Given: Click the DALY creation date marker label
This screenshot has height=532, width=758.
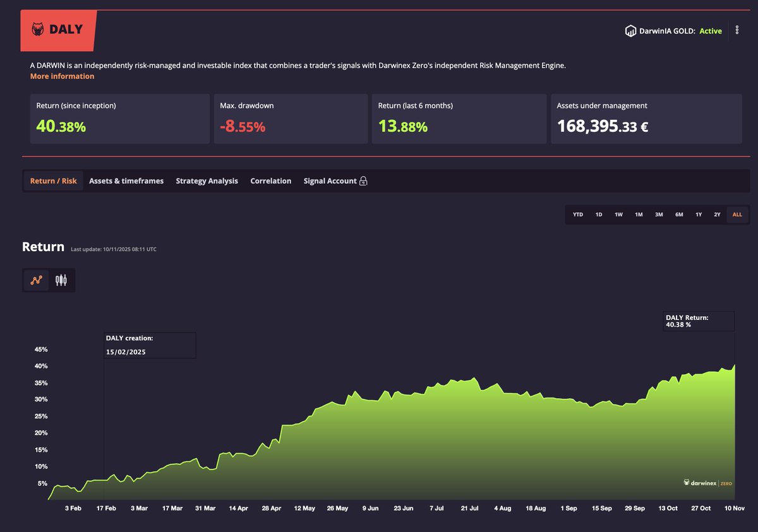Looking at the screenshot, I should click(x=150, y=345).
